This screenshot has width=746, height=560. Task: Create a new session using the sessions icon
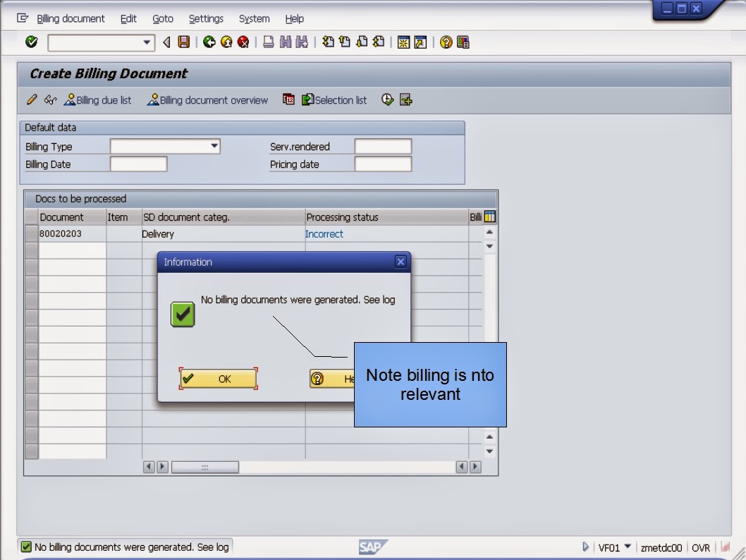pyautogui.click(x=404, y=42)
